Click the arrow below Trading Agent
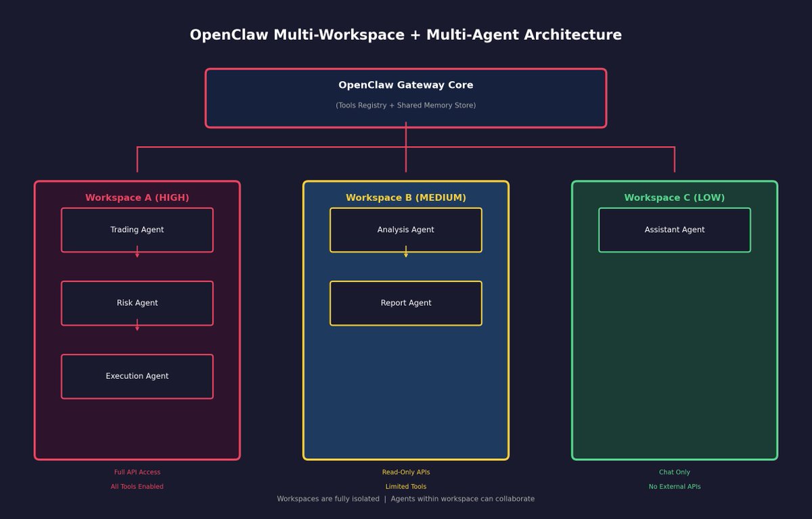The image size is (812, 519). 137,253
